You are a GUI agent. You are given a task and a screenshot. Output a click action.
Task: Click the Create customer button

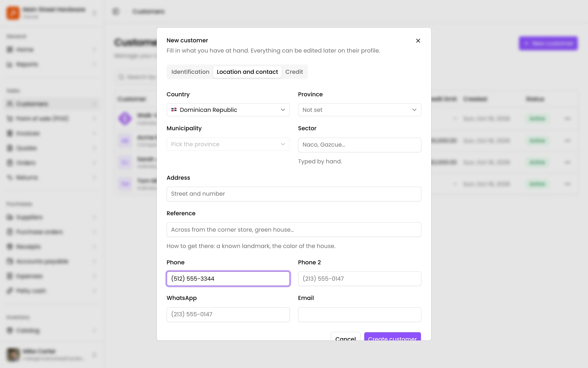[x=392, y=337]
